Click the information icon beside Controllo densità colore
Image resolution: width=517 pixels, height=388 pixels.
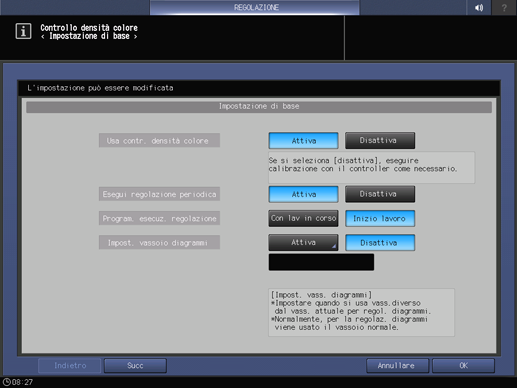(x=23, y=31)
